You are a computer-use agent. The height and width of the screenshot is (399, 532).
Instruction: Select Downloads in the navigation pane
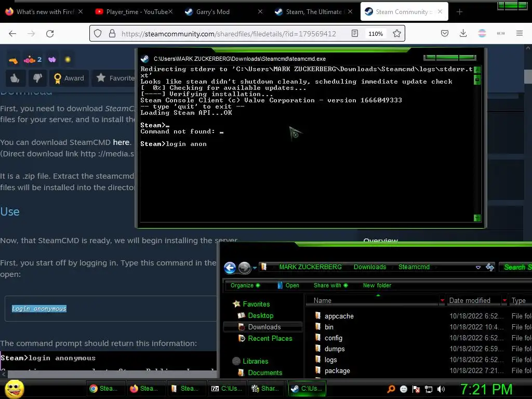pos(262,327)
